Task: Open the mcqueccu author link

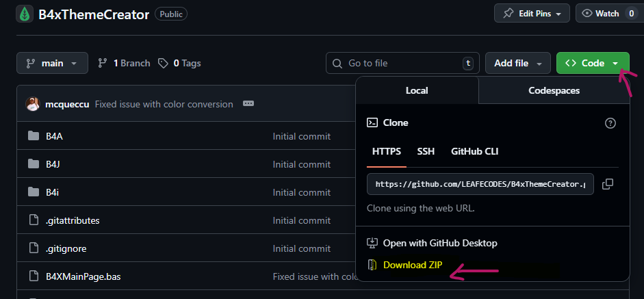Action: coord(67,104)
